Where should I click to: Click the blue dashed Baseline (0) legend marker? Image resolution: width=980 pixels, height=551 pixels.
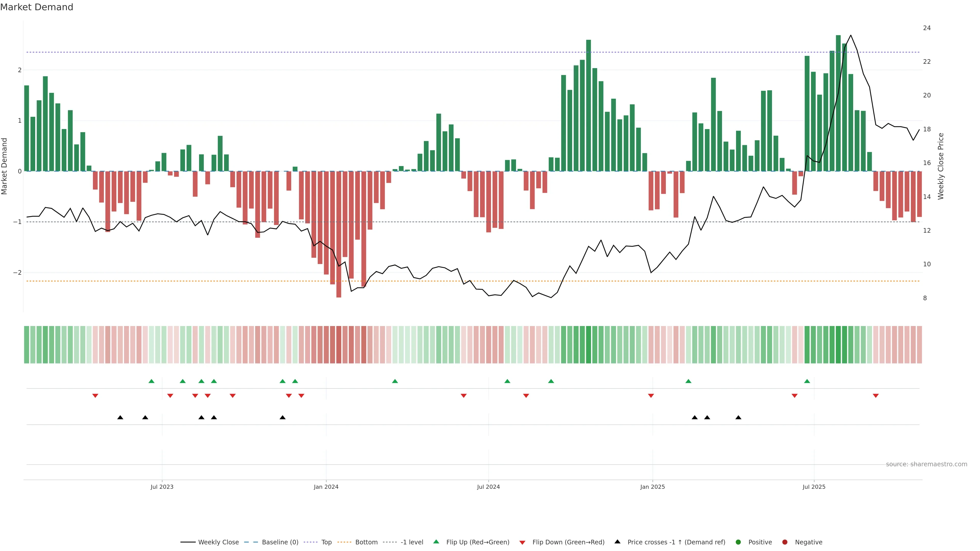click(251, 542)
